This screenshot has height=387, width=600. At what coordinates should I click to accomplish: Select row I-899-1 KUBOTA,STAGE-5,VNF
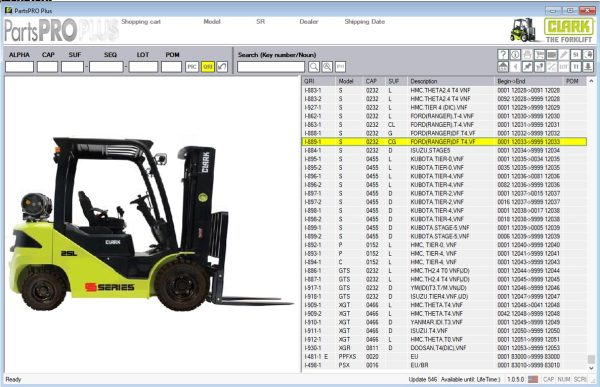[444, 227]
